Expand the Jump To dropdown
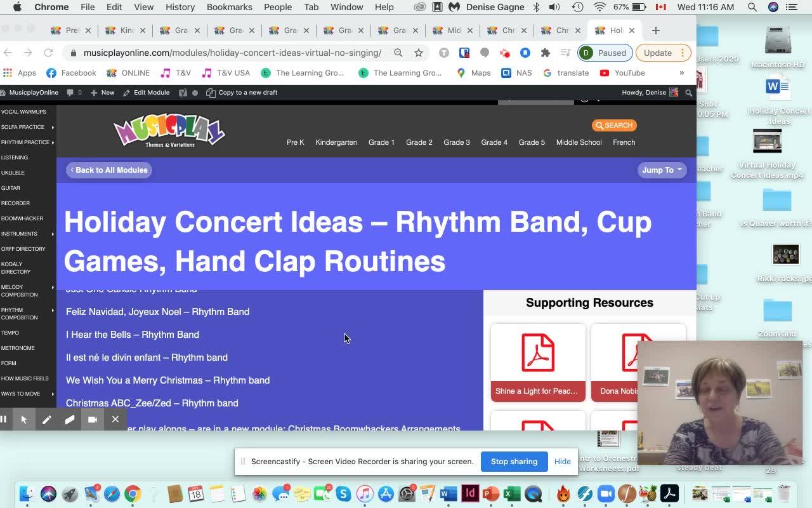The image size is (812, 508). tap(662, 170)
